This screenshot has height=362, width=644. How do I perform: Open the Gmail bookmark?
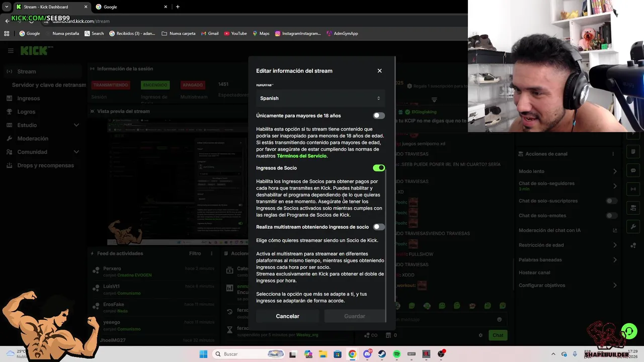tap(210, 34)
